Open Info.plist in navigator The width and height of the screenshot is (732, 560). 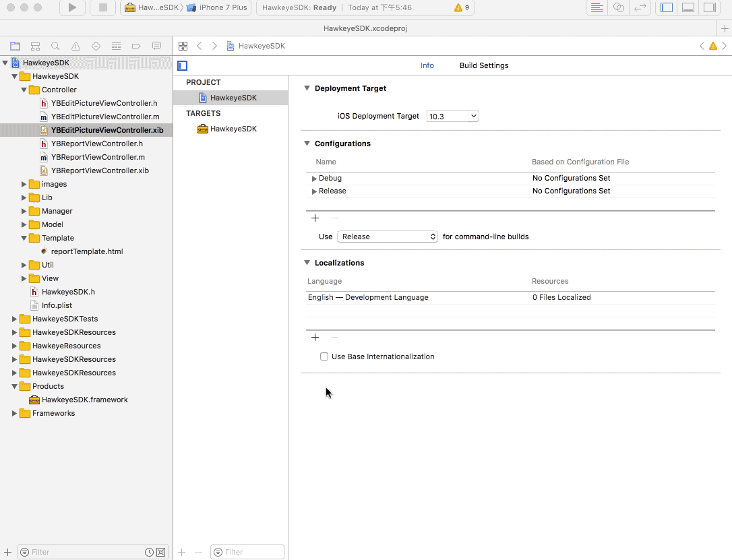pos(57,305)
